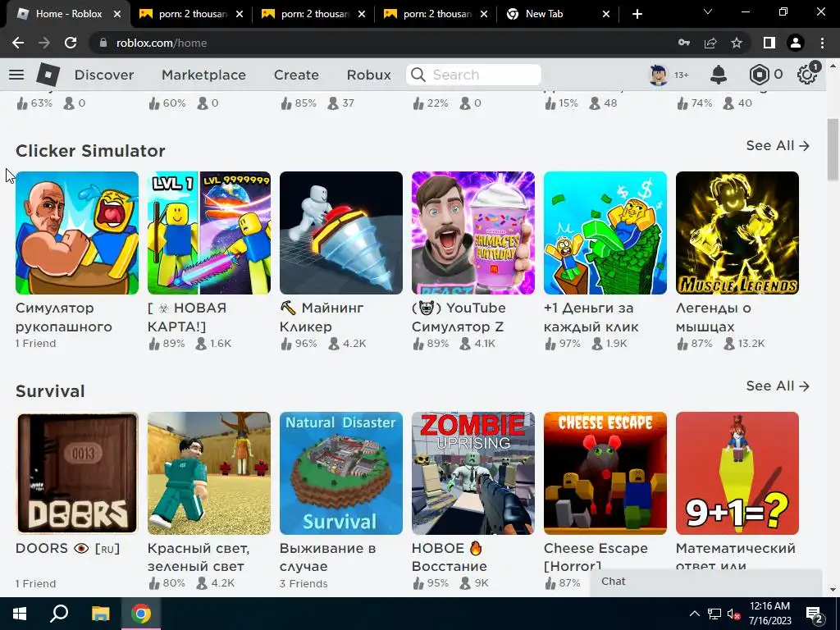The height and width of the screenshot is (630, 840).
Task: Click the Roblox logo icon
Action: 48,75
